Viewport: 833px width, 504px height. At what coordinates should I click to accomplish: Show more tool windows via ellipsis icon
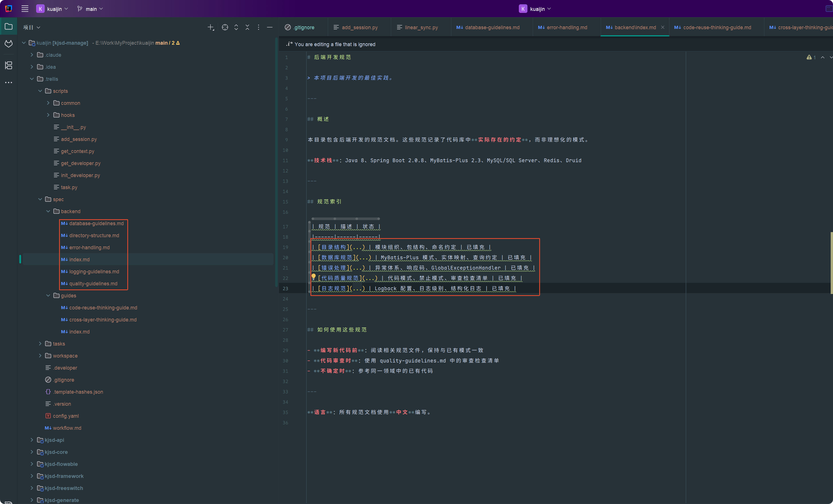9,83
